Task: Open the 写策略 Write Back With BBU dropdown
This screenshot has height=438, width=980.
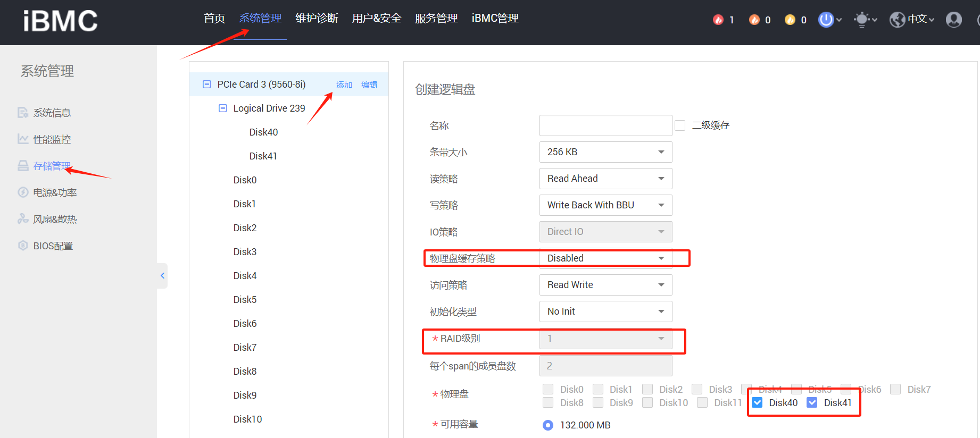Action: [x=606, y=205]
